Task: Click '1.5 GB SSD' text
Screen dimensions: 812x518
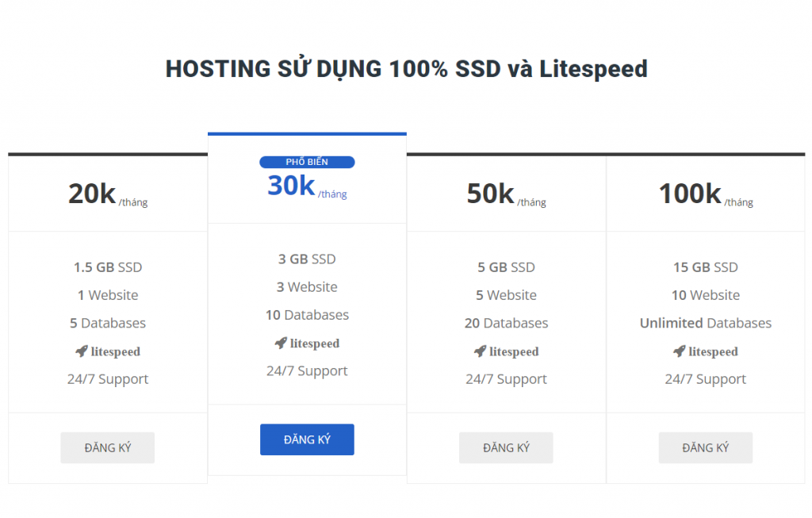Action: [108, 267]
